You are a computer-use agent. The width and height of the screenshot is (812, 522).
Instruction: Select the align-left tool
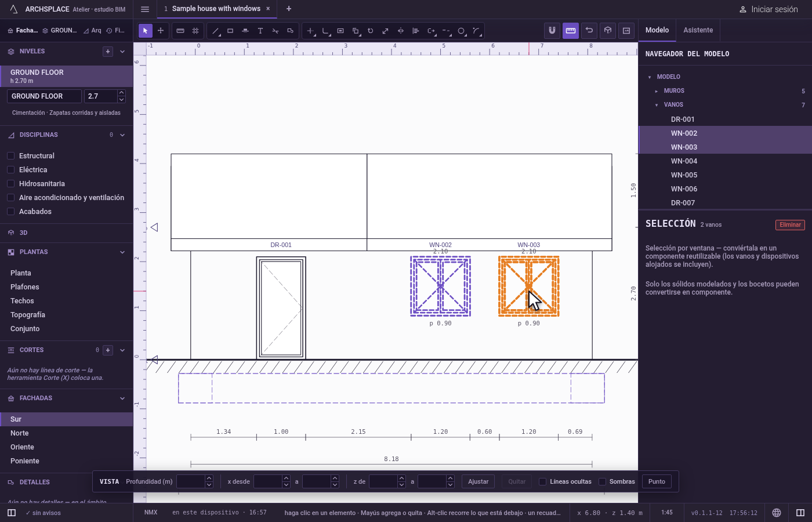pyautogui.click(x=416, y=31)
